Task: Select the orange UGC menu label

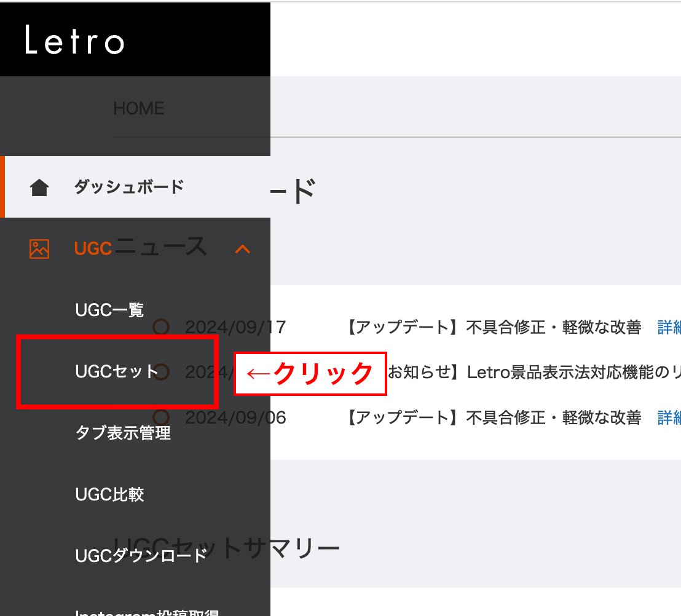Action: pos(93,249)
